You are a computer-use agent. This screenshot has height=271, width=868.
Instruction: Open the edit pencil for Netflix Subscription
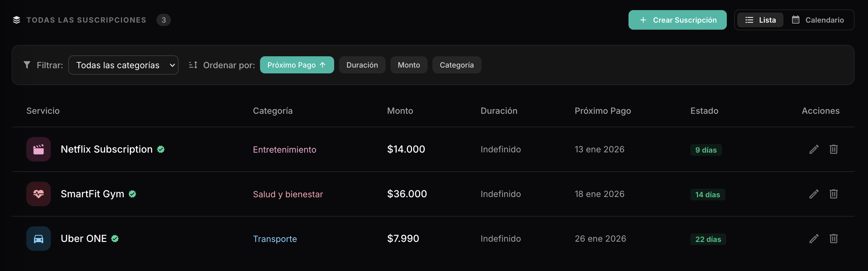pos(814,149)
